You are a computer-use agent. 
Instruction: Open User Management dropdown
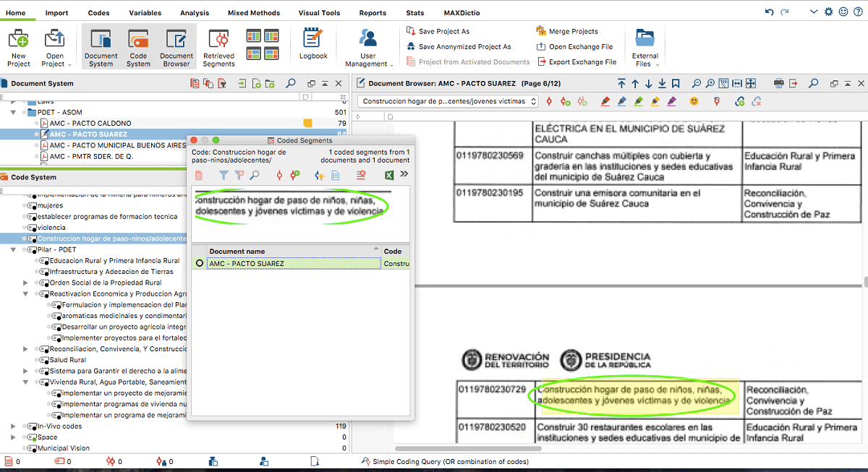point(368,48)
